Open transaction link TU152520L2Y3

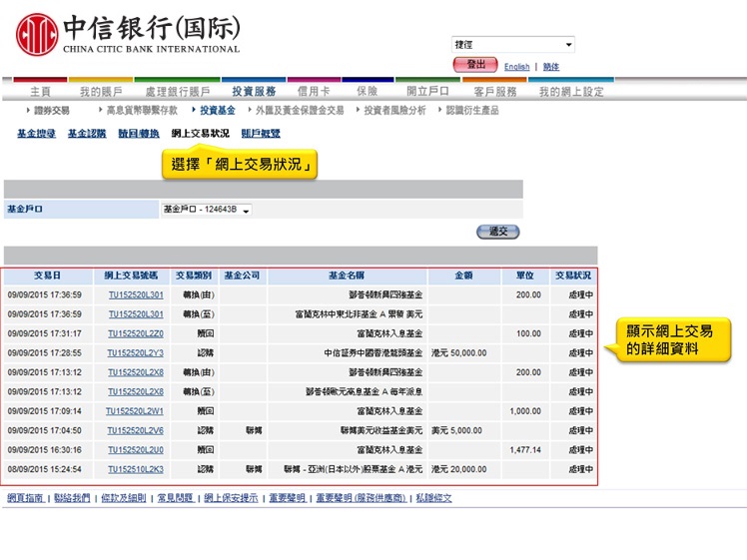point(135,353)
